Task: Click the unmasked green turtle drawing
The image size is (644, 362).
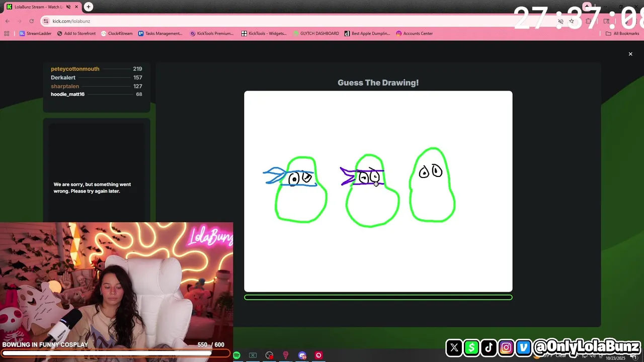Action: 433,185
